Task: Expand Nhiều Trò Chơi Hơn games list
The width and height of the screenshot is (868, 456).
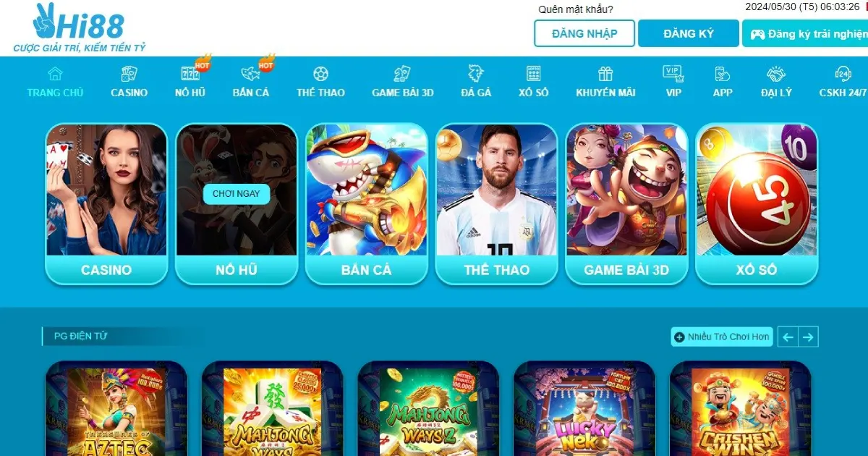Action: click(x=722, y=337)
